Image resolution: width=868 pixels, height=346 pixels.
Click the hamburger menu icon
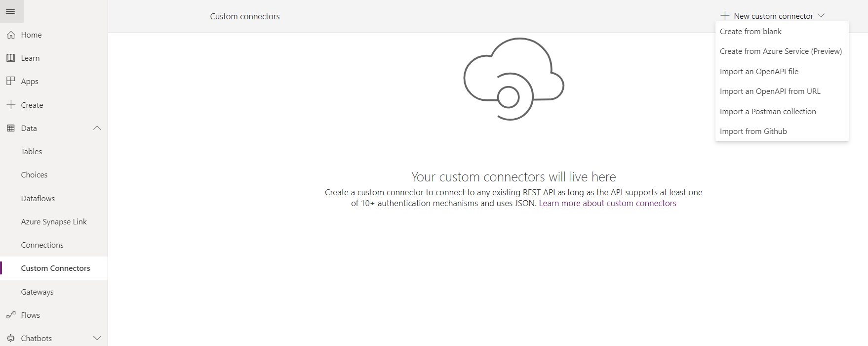[10, 11]
